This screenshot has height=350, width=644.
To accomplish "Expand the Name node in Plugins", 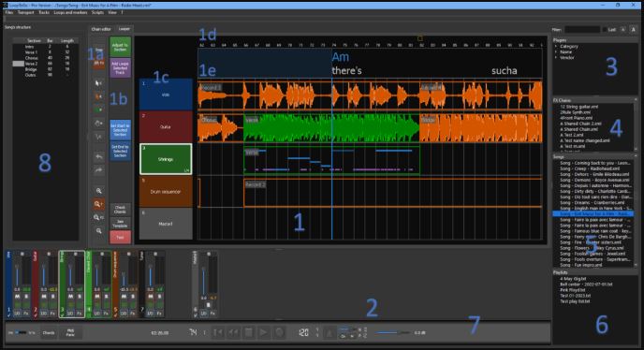I will pyautogui.click(x=556, y=52).
